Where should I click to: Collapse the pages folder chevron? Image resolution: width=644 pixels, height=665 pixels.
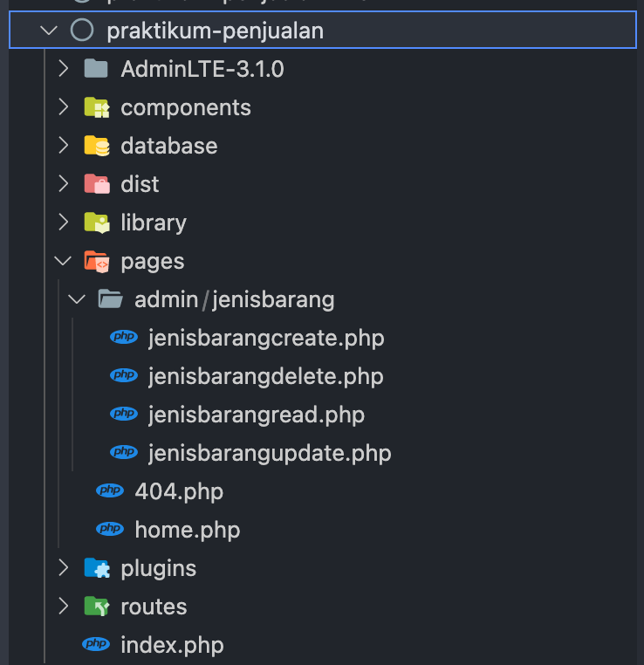(x=63, y=260)
